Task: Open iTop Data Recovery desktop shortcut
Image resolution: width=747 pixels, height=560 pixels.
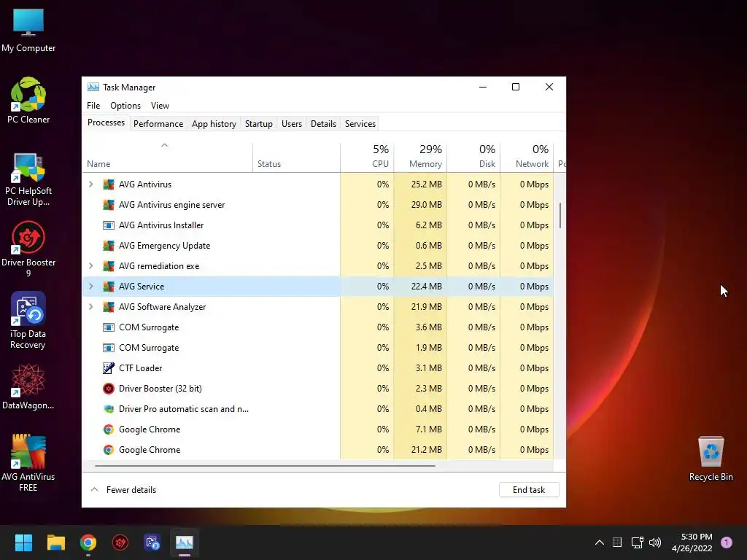Action: tap(28, 321)
